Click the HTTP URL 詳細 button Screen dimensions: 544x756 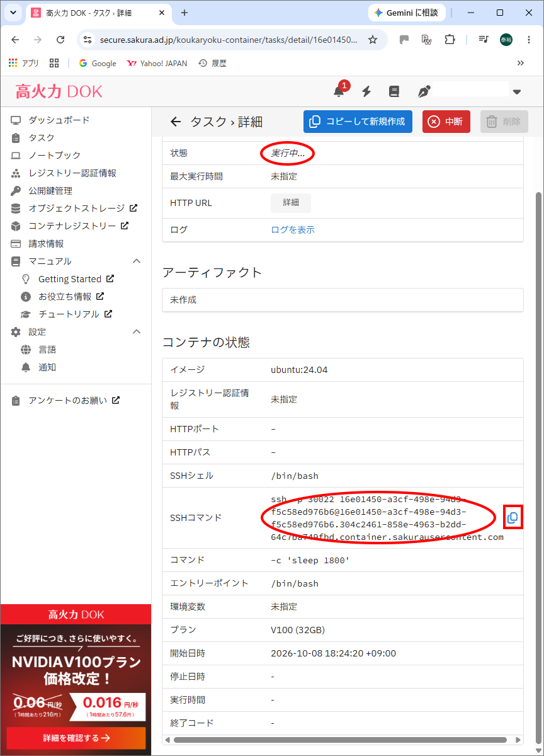(x=291, y=203)
